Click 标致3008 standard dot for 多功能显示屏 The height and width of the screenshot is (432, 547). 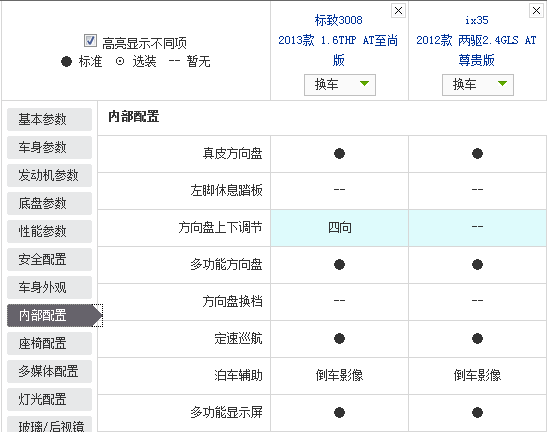339,412
